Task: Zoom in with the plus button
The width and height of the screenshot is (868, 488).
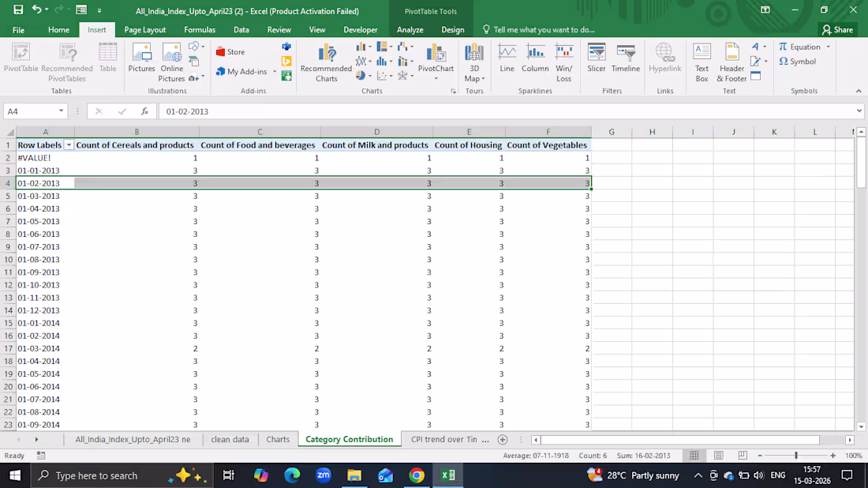Action: 833,456
